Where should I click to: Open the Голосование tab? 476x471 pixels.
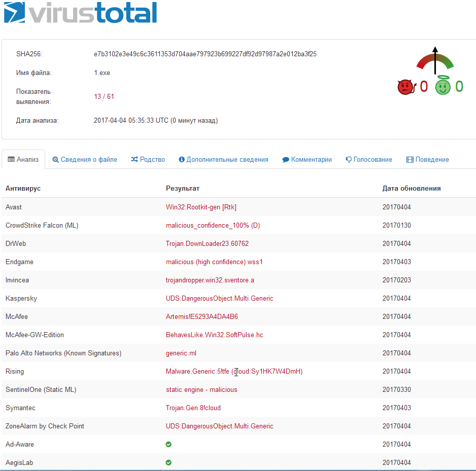click(369, 159)
